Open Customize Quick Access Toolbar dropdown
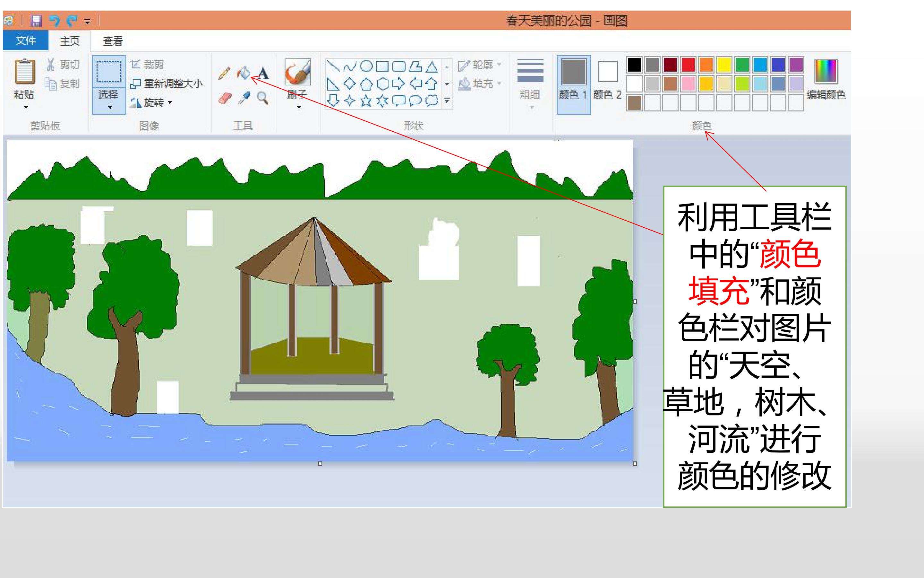Screen dimensions: 924x578 pos(88,22)
